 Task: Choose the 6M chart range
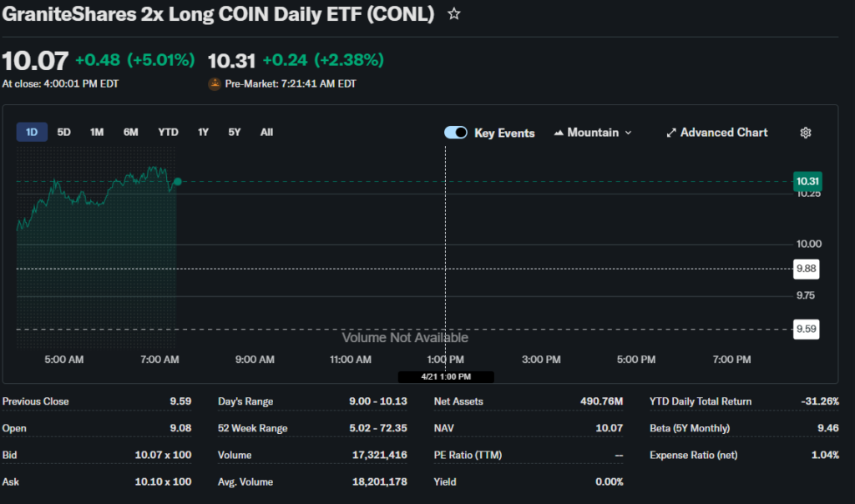click(131, 132)
